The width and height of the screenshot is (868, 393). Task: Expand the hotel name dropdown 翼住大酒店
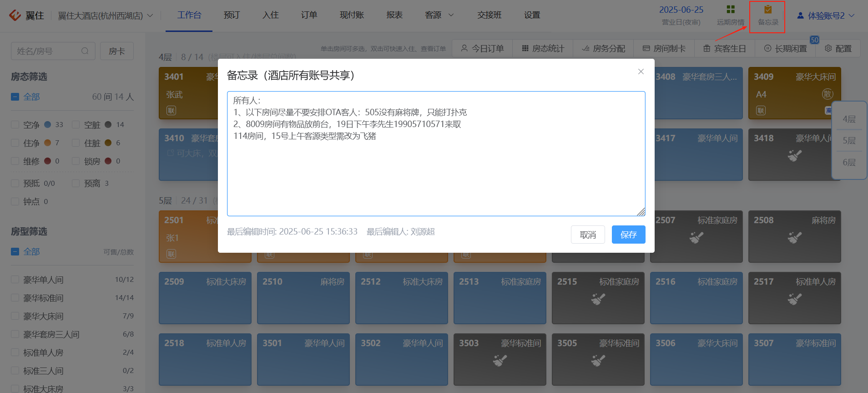pos(106,15)
